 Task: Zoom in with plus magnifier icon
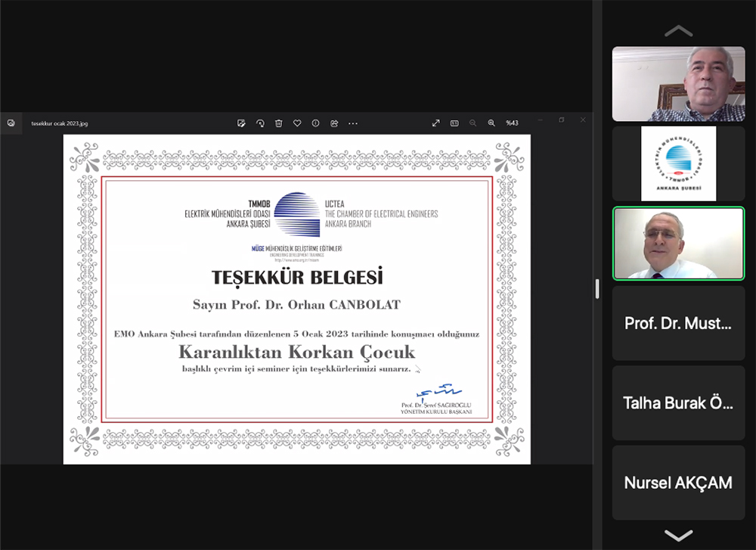pos(491,123)
